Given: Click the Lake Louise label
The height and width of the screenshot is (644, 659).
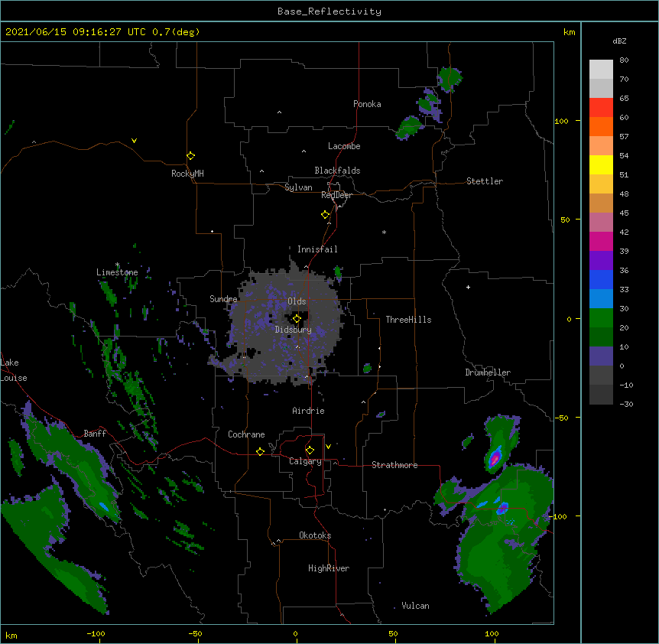Looking at the screenshot, I should click(x=14, y=370).
